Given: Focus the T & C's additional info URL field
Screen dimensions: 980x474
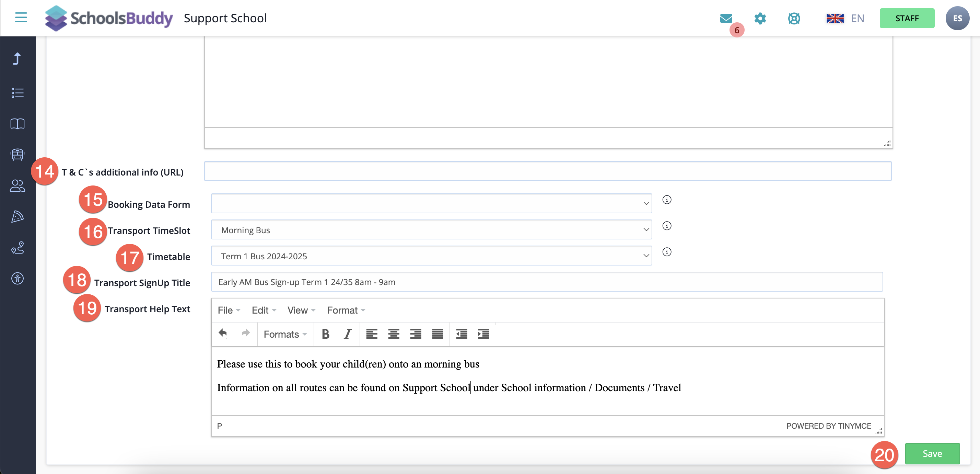Looking at the screenshot, I should coord(547,171).
